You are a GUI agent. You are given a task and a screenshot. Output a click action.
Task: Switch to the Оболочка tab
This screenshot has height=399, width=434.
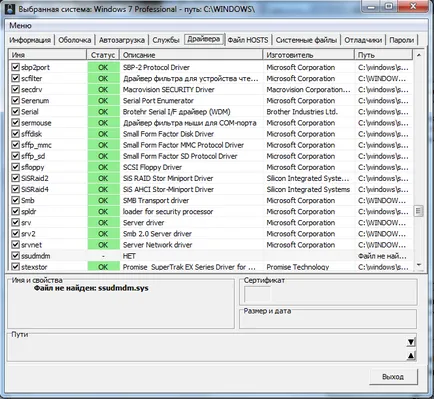(x=75, y=40)
